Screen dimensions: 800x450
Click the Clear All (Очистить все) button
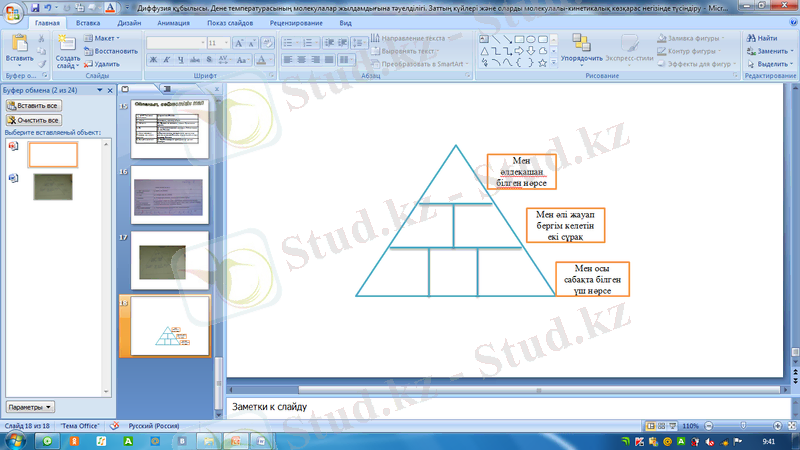pyautogui.click(x=32, y=119)
